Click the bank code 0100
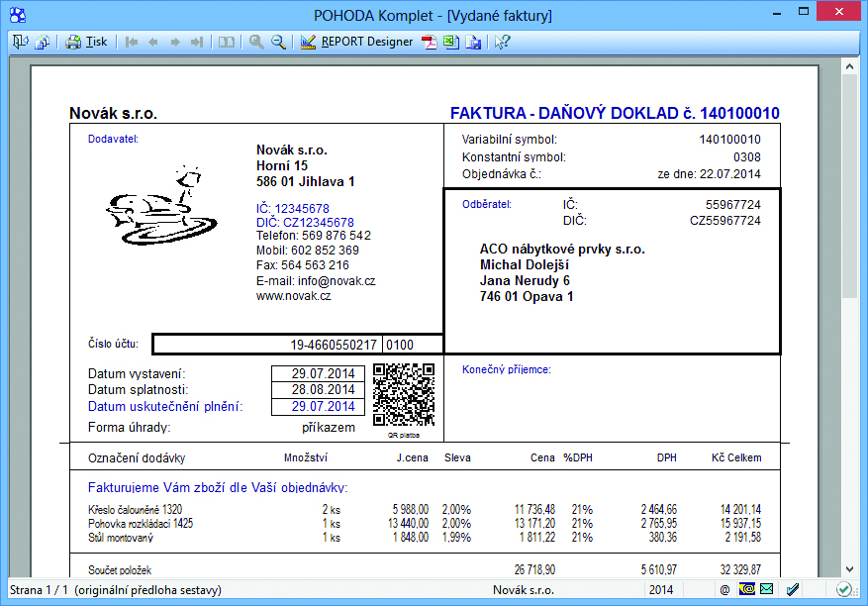The image size is (868, 606). (400, 345)
